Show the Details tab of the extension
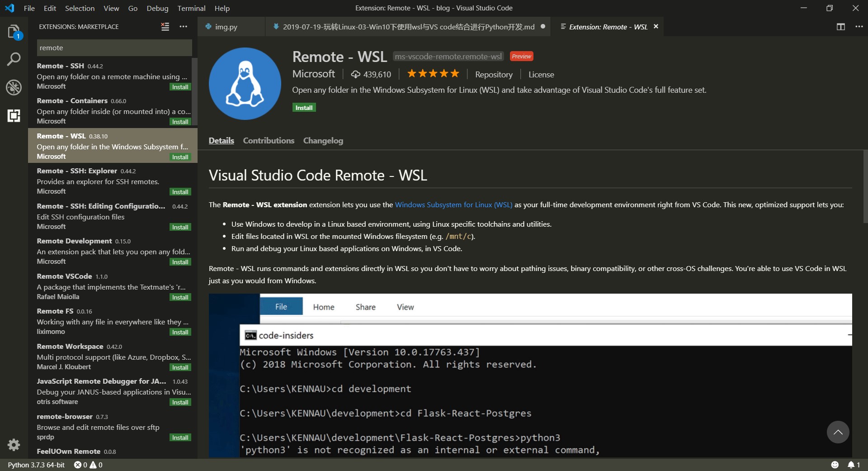 coord(222,141)
